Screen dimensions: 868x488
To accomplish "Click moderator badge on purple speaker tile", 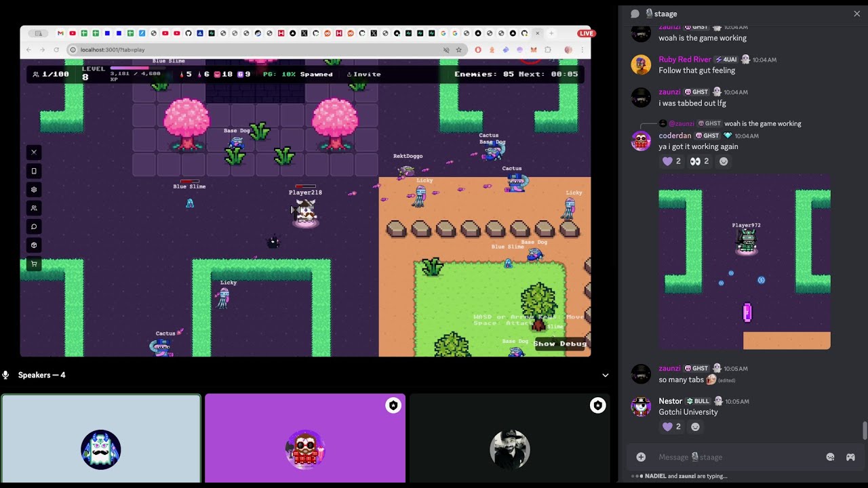I will [x=393, y=405].
